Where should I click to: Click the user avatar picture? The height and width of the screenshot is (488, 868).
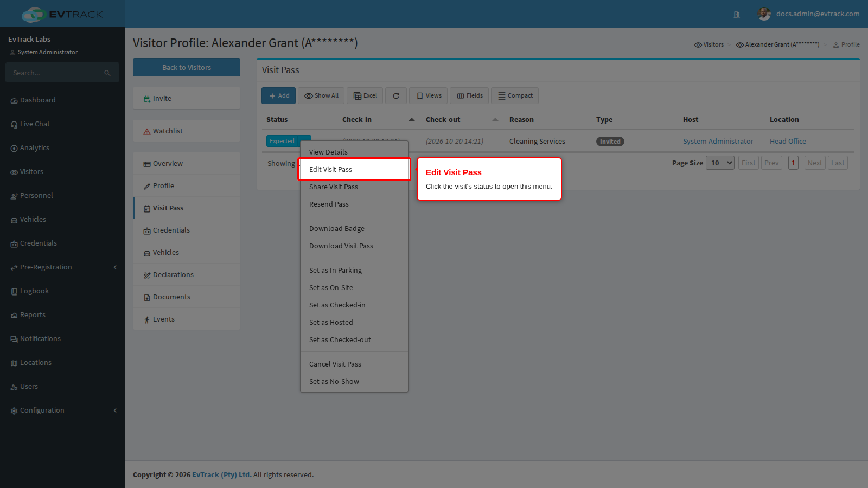764,14
